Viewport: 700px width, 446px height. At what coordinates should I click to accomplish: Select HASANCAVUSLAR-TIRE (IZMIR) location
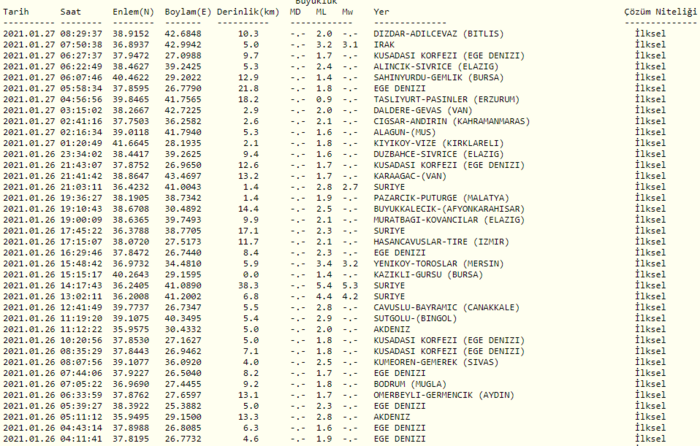pos(441,242)
